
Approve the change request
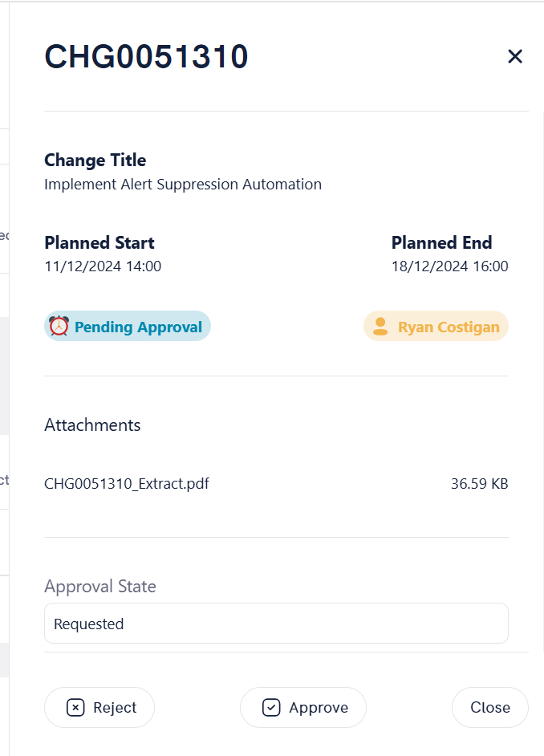click(x=303, y=707)
